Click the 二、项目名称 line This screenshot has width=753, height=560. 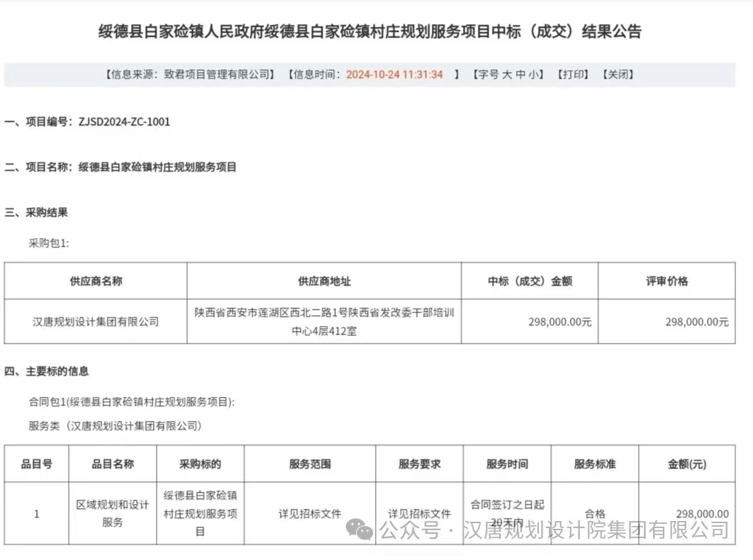(121, 167)
